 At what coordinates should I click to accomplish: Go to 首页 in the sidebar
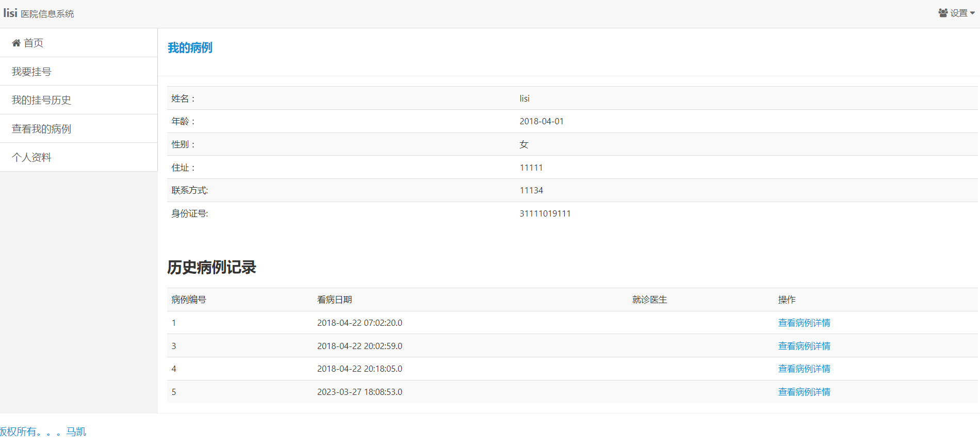click(x=78, y=43)
